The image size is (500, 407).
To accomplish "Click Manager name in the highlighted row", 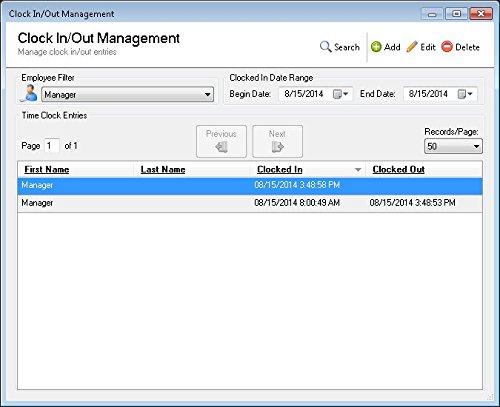I will click(37, 185).
